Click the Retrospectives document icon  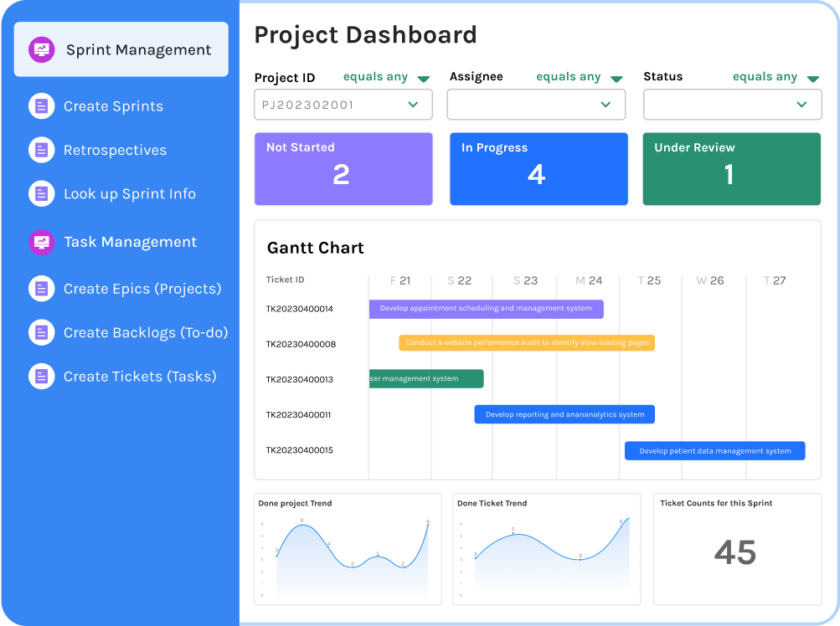coord(41,150)
